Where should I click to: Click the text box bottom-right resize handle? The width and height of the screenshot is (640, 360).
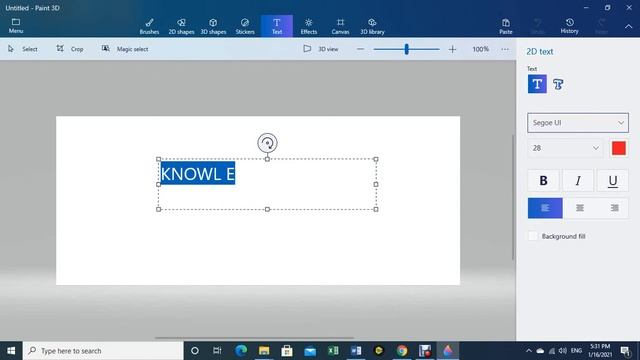click(x=376, y=209)
